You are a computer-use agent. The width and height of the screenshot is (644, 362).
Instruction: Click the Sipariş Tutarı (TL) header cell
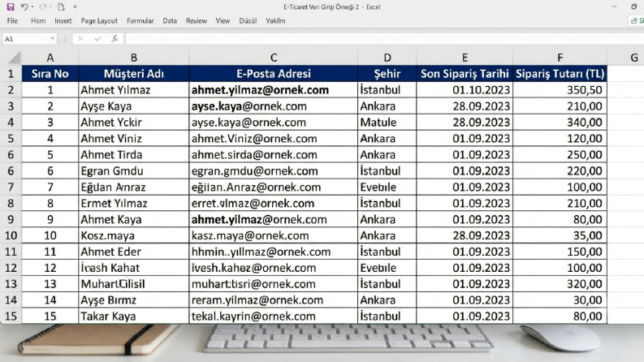pos(560,74)
